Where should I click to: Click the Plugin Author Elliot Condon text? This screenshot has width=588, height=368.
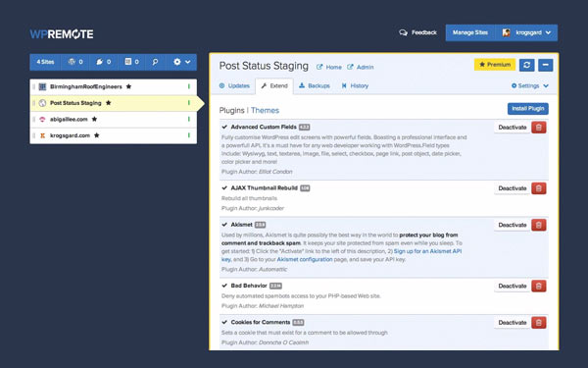click(x=257, y=172)
